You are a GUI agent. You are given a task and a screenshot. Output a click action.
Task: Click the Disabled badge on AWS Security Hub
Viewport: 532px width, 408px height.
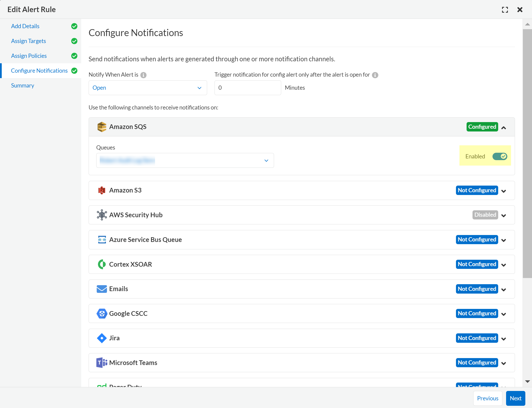485,215
